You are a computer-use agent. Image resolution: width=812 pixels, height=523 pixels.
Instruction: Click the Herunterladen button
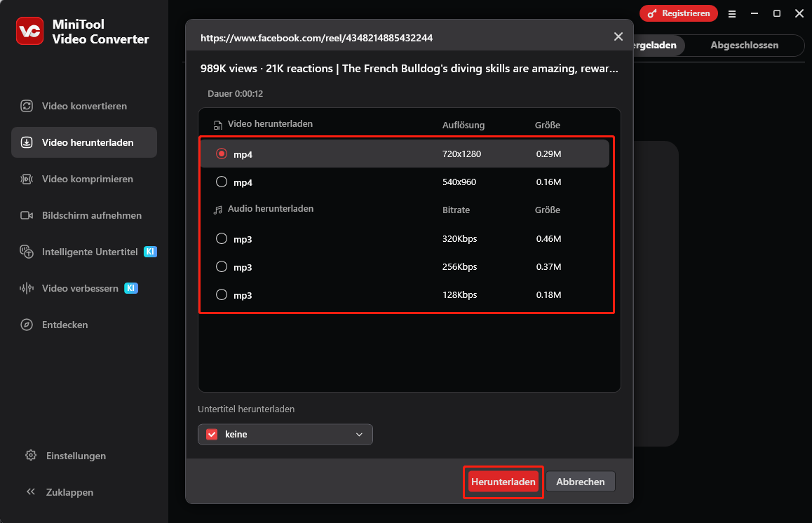coord(503,482)
